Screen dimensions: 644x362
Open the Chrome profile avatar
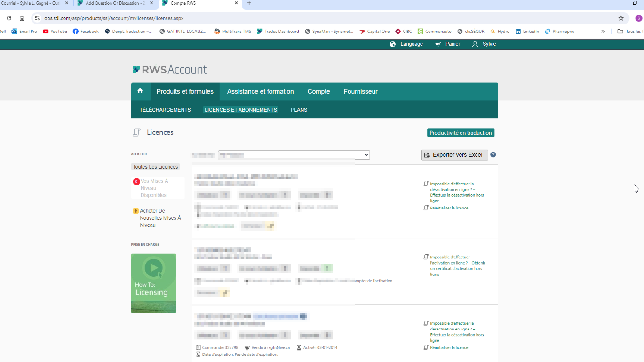(638, 18)
